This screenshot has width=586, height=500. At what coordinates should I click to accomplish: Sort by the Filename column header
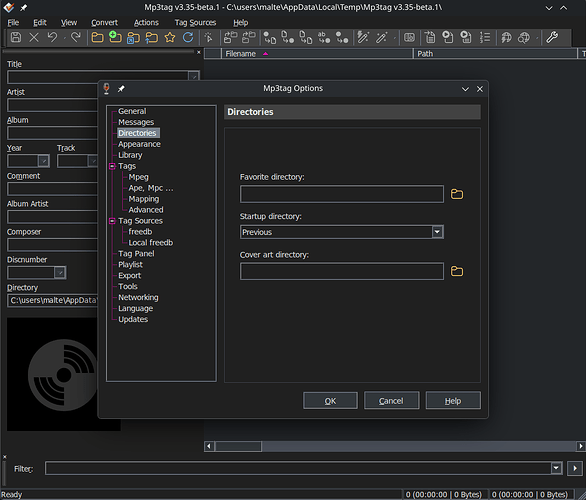pos(317,54)
